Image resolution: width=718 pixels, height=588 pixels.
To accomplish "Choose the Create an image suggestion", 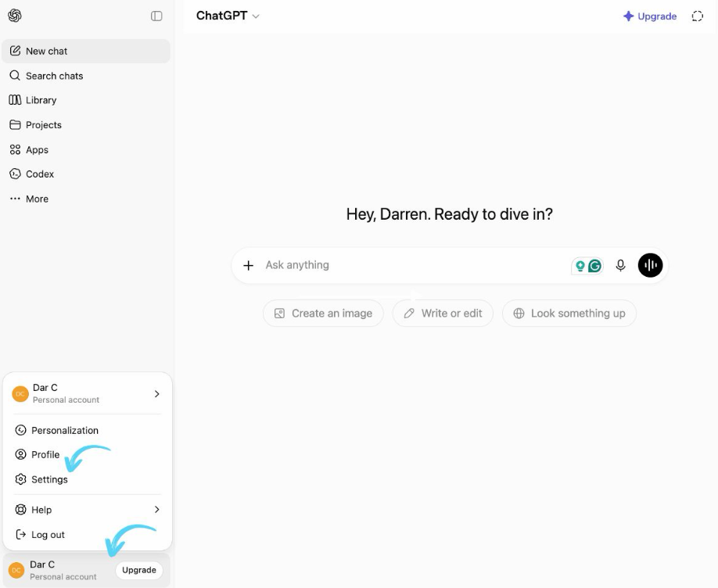I will coord(323,314).
